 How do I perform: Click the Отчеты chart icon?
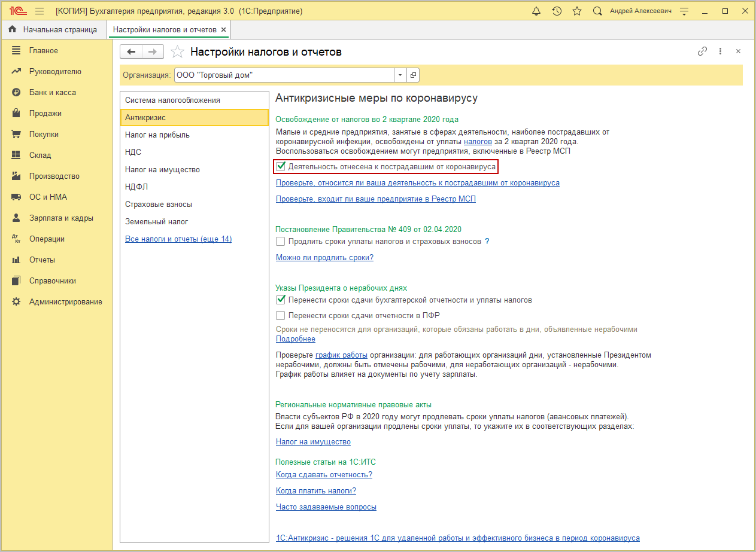pos(16,260)
